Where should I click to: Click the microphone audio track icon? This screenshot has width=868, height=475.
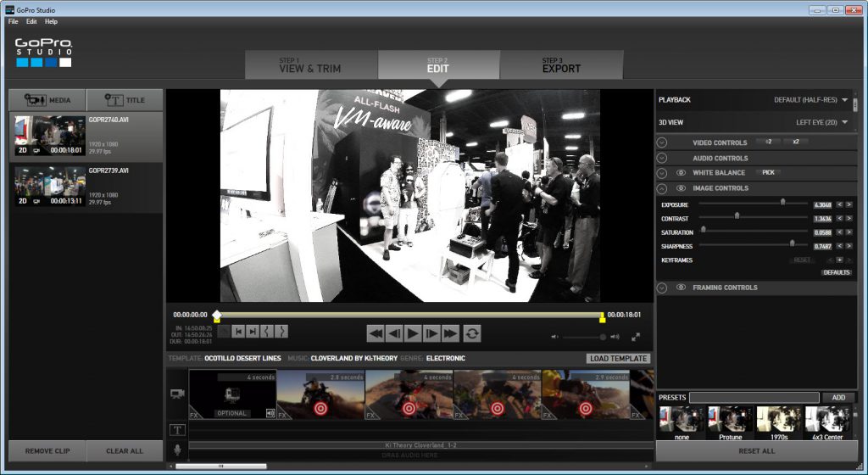177,450
